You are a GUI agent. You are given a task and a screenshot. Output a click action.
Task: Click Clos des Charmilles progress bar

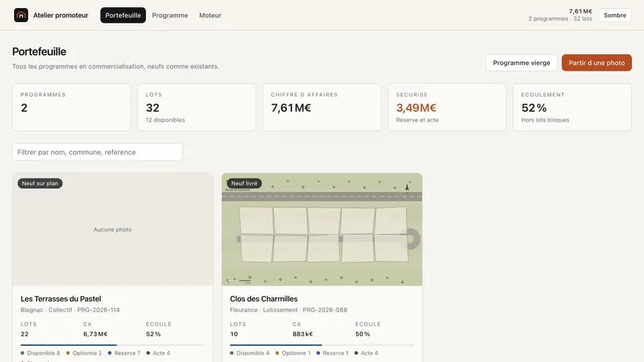322,345
